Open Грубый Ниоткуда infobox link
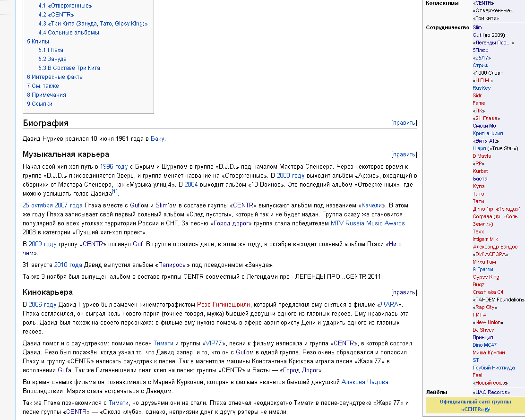 pyautogui.click(x=493, y=368)
